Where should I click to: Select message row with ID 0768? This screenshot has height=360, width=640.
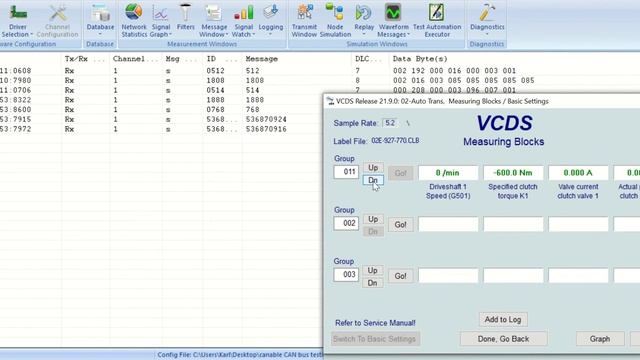pos(161,110)
